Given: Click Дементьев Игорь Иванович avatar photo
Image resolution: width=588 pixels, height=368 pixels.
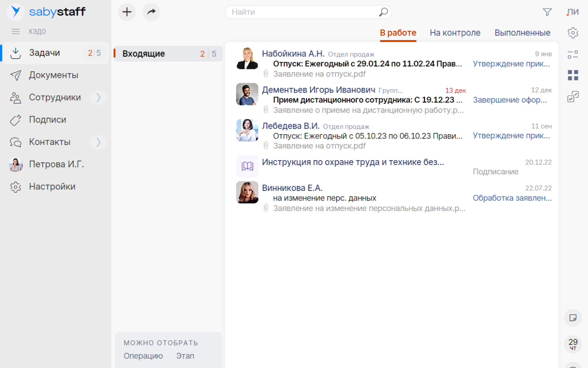Looking at the screenshot, I should [x=247, y=94].
